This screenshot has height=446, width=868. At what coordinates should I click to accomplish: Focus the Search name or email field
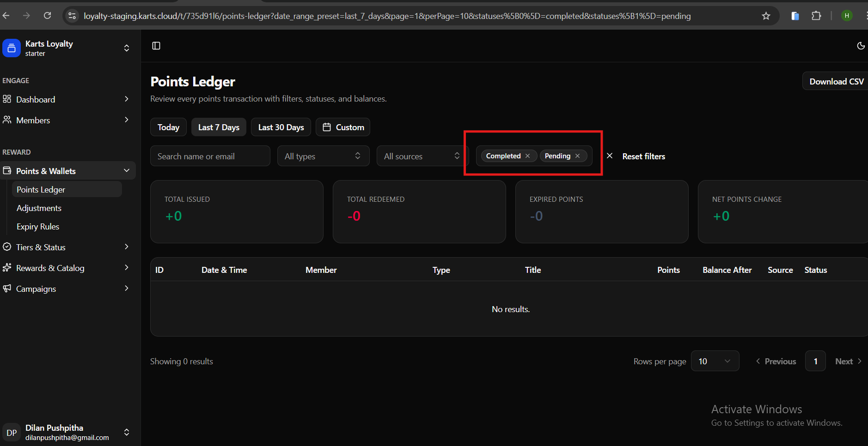tap(210, 157)
